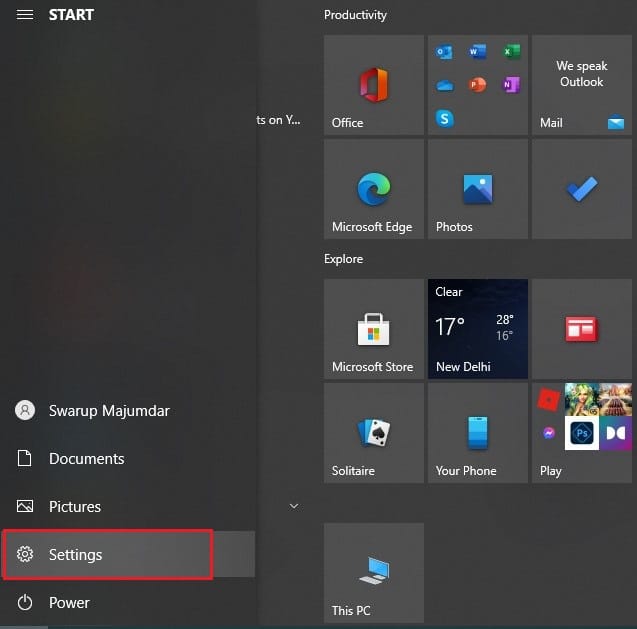The width and height of the screenshot is (637, 629).
Task: Launch Microsoft Edge tile
Action: [x=374, y=189]
